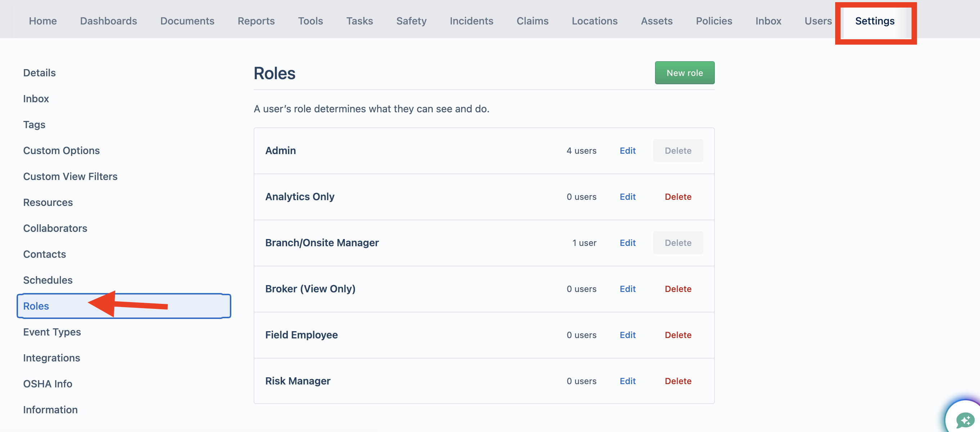Open the Tasks tab
The width and height of the screenshot is (980, 432).
tap(360, 21)
